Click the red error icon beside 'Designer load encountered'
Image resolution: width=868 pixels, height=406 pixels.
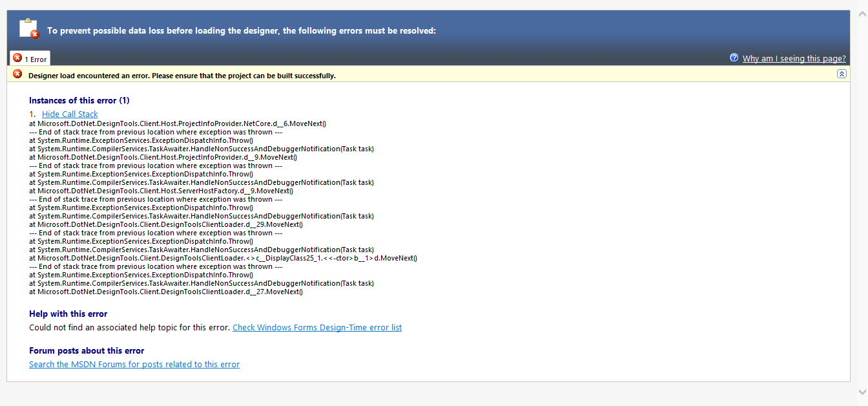17,74
